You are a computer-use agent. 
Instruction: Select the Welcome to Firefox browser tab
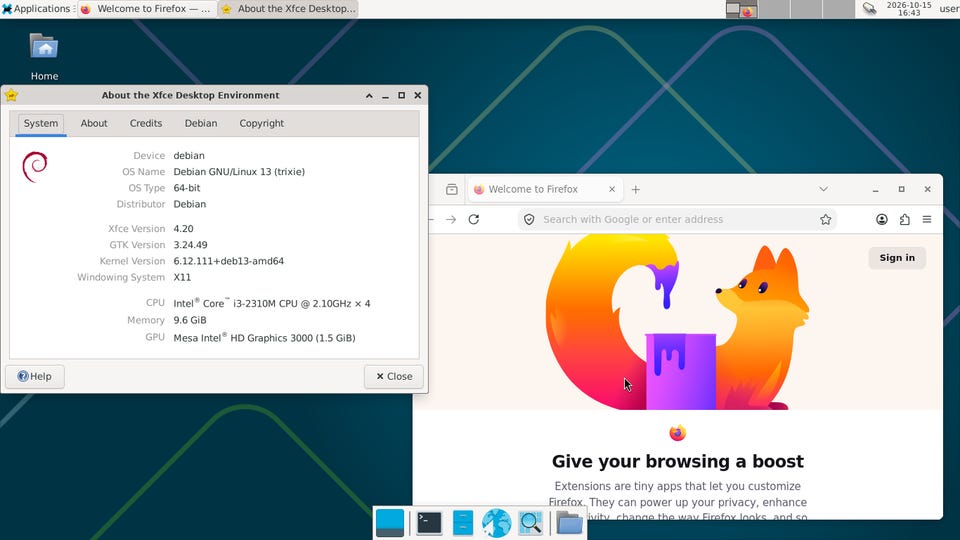tap(545, 189)
